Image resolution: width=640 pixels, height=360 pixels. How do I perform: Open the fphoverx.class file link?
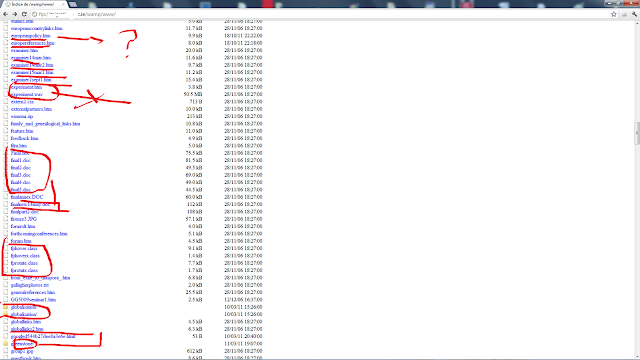tap(25, 256)
